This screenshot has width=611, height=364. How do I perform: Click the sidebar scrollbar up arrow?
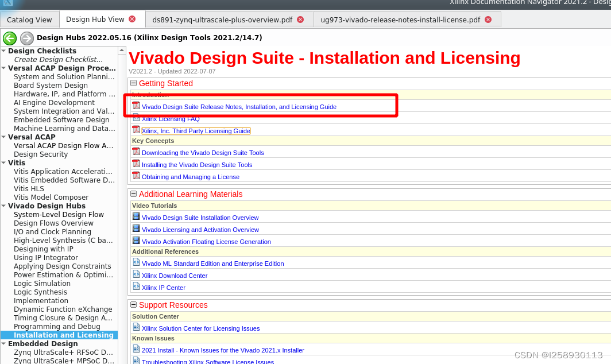(121, 49)
